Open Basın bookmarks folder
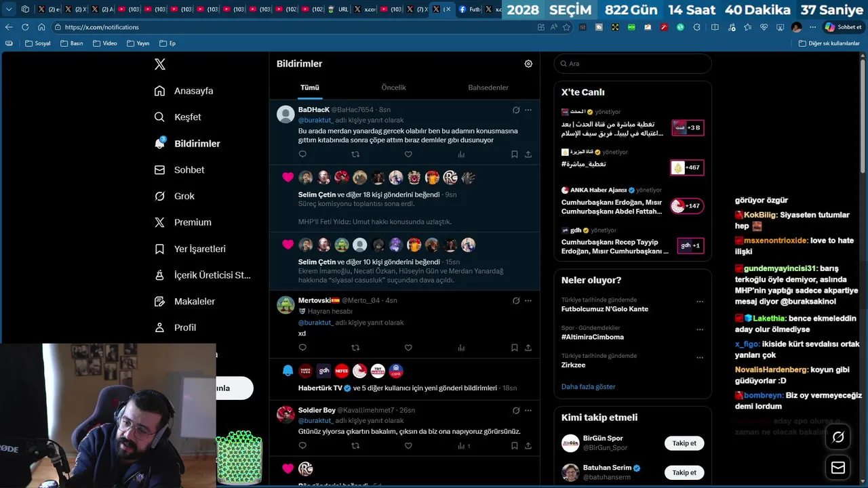 coord(71,43)
